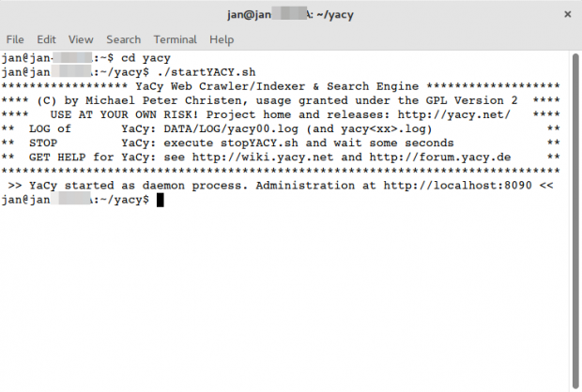Viewport: 582px width, 392px height.
Task: Open the Help menu
Action: coord(222,39)
